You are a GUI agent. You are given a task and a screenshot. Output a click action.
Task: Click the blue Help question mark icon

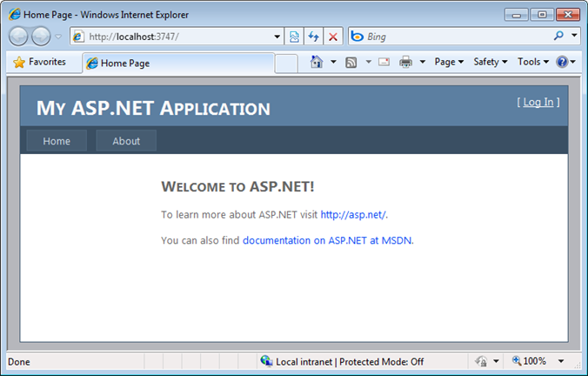click(x=562, y=62)
